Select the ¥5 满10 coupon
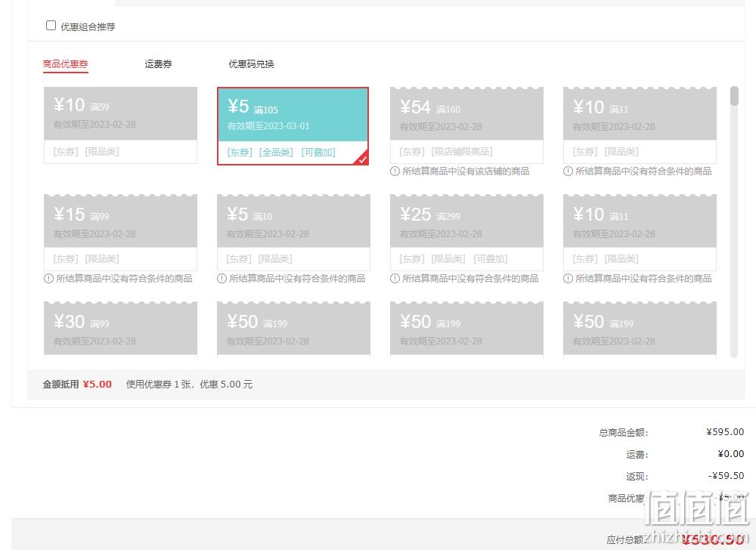This screenshot has height=550, width=756. click(x=293, y=233)
